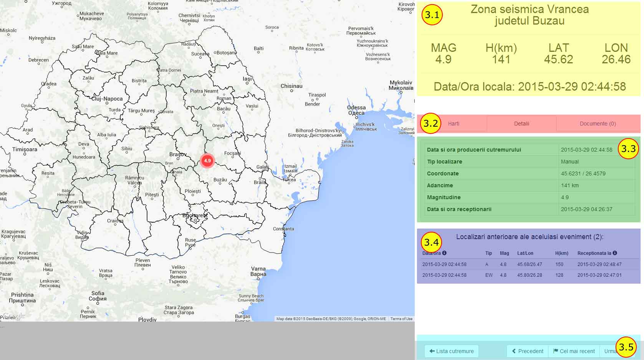Switch to the Harti tab

(454, 124)
